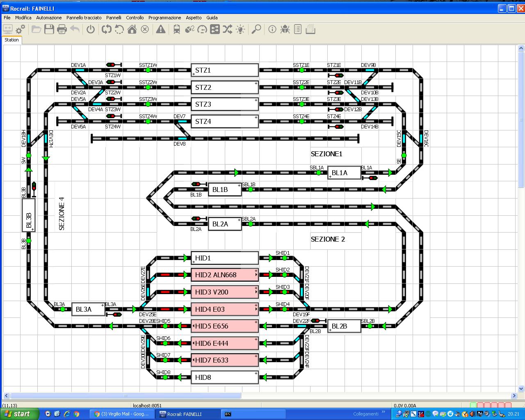Click the shuffle crossed arrows icon
This screenshot has height=420, width=525.
click(228, 29)
